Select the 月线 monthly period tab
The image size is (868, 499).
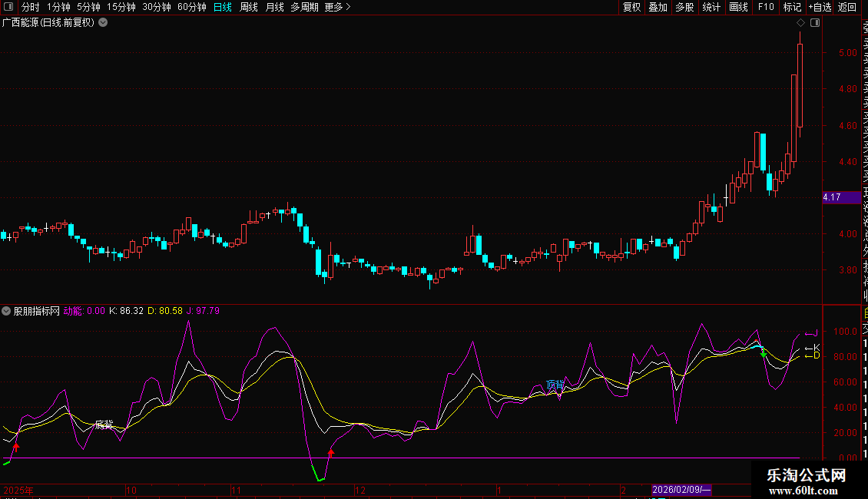pyautogui.click(x=274, y=7)
